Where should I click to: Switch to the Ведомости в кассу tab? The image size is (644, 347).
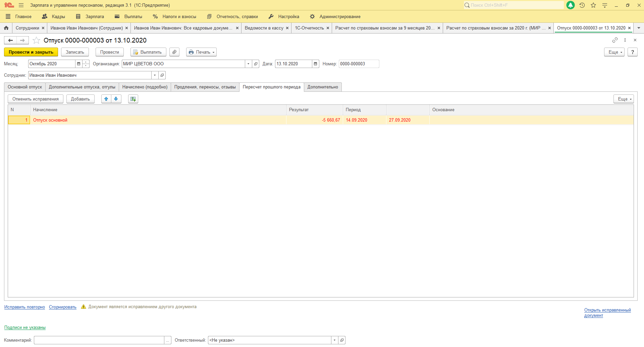point(264,28)
